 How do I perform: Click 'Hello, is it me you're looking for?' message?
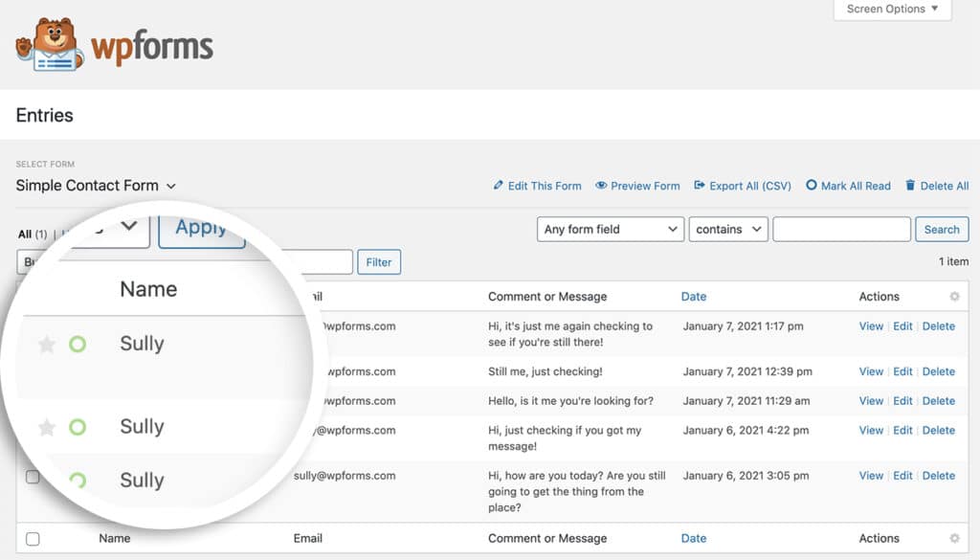click(x=570, y=401)
